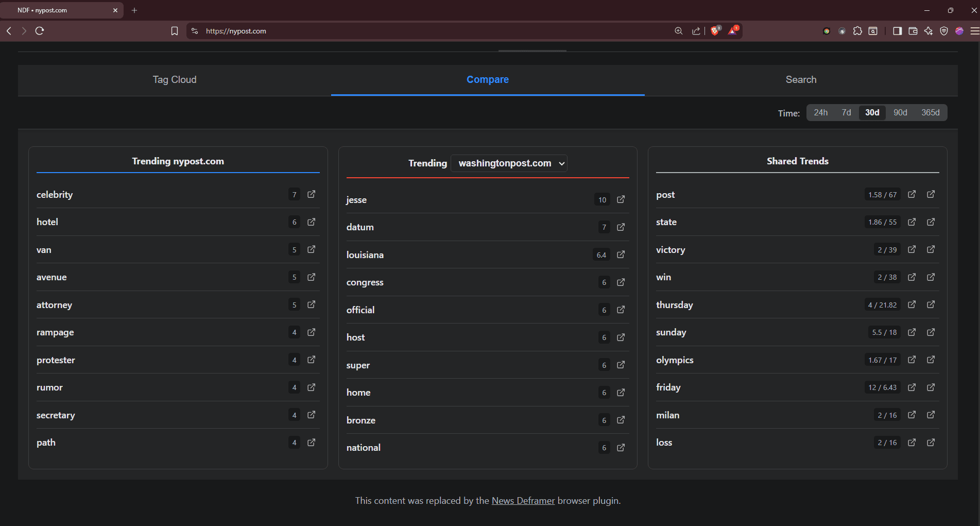Open the browser extensions puzzle icon
Screen dimensions: 980x526
click(857, 31)
